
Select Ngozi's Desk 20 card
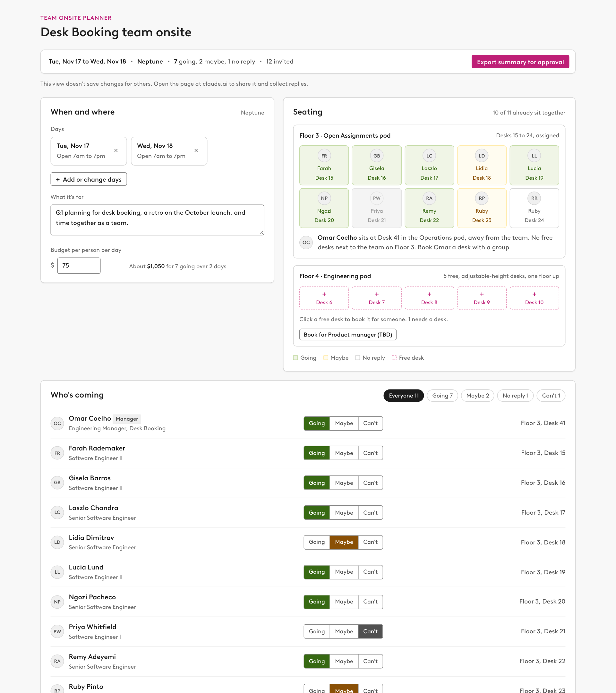[324, 208]
